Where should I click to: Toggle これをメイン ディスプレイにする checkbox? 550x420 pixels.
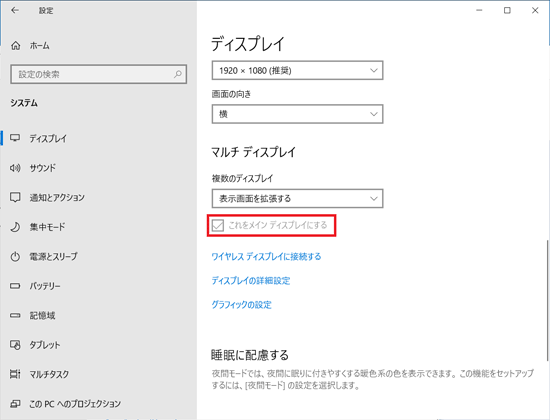(218, 225)
